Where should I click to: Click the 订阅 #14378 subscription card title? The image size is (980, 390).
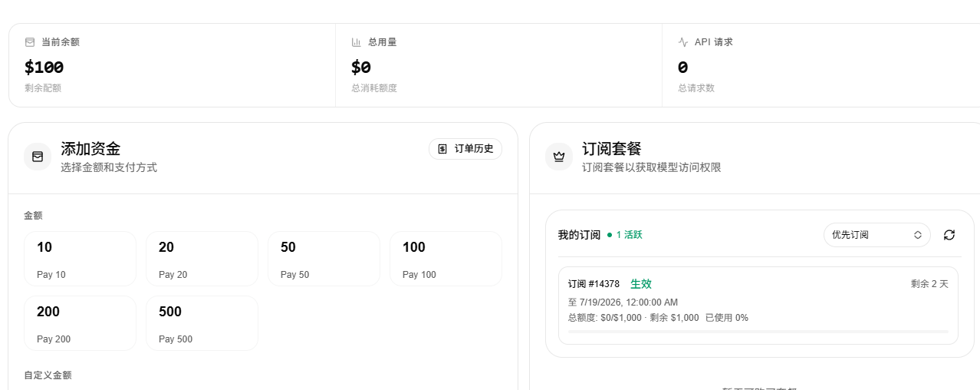click(594, 284)
